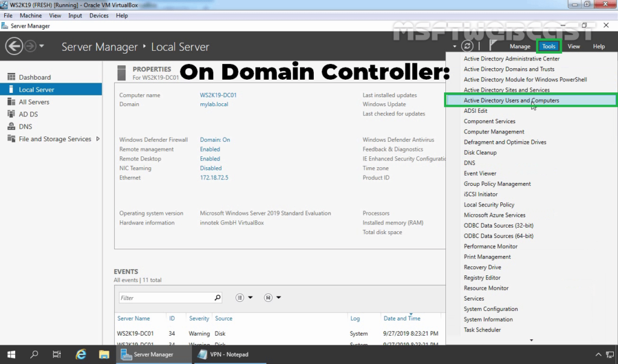The image size is (618, 364).
Task: Open the events list options icon
Action: 240,298
